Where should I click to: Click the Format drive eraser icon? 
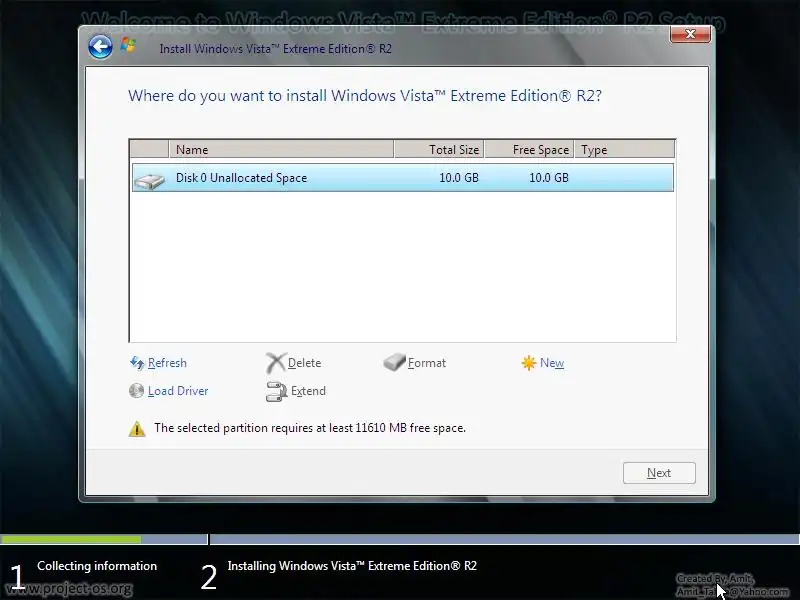click(x=394, y=362)
